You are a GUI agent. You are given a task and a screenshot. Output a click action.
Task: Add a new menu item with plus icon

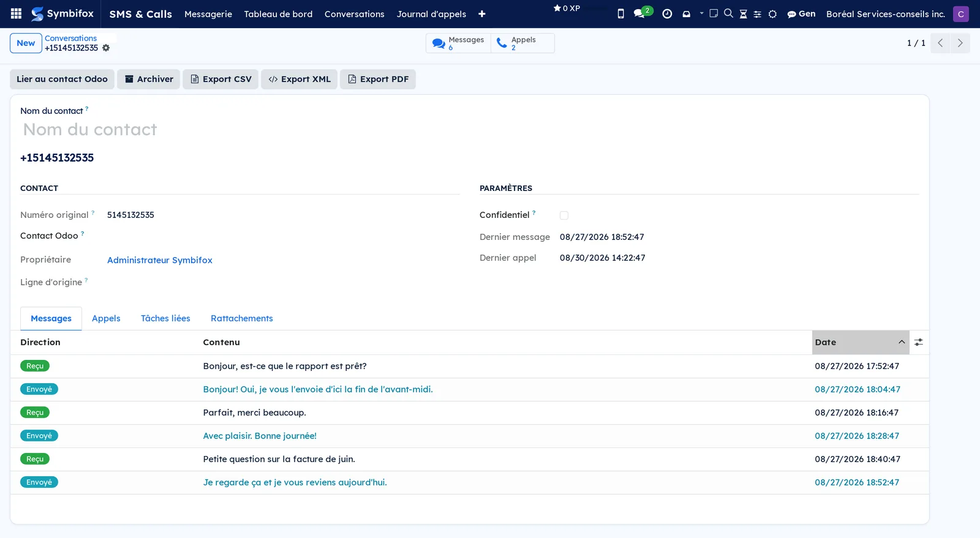pos(482,13)
